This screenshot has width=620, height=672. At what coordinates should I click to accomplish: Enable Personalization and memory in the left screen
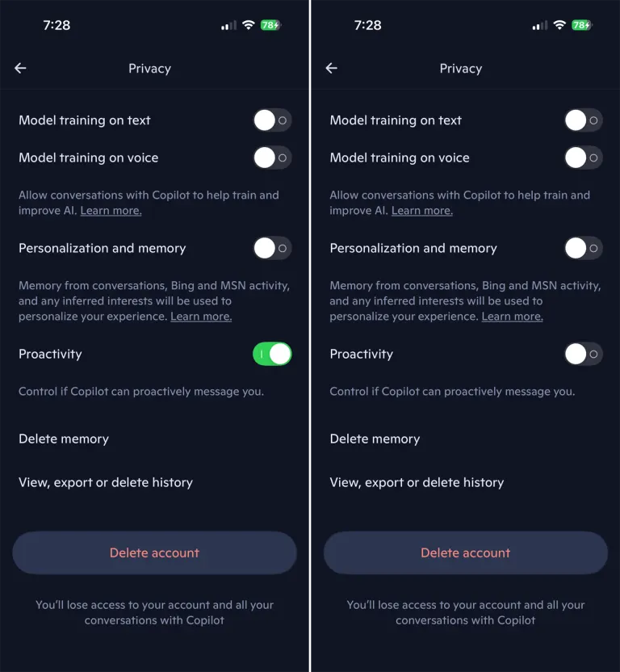[x=272, y=248]
